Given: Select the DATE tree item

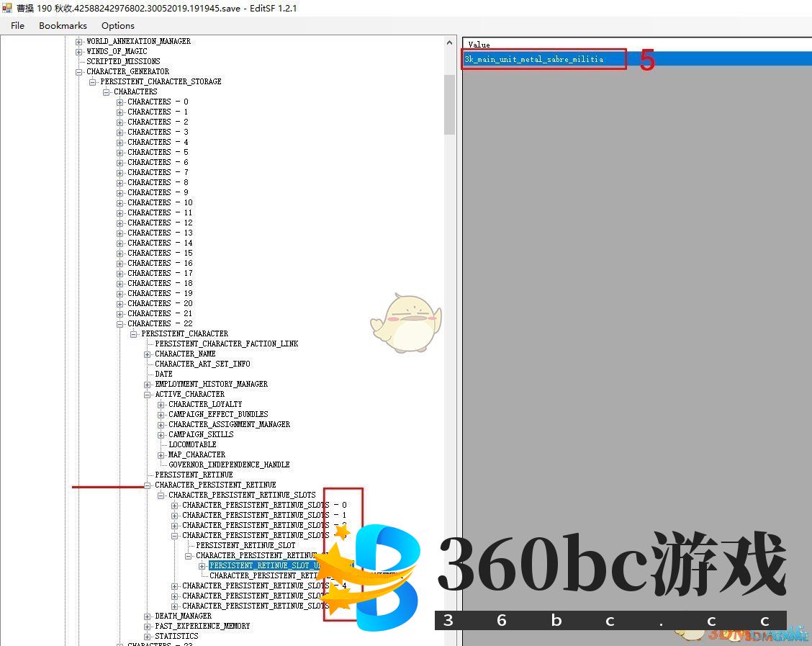Looking at the screenshot, I should (163, 374).
